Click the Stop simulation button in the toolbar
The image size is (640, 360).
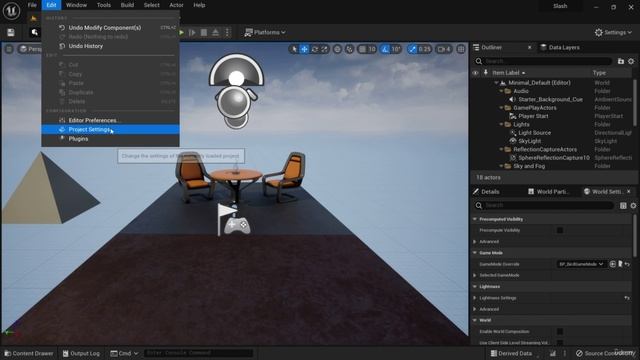coord(204,33)
